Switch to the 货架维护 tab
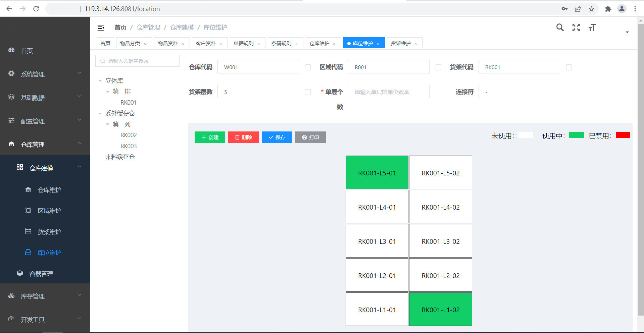 point(401,43)
